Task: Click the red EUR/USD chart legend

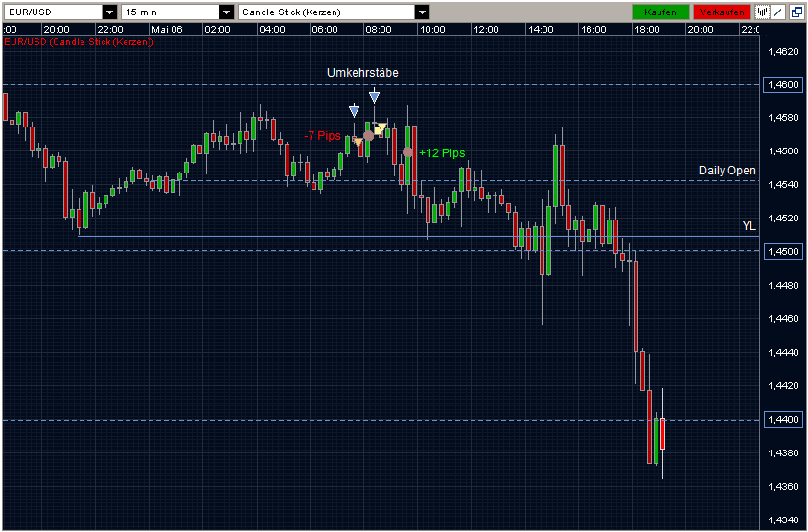Action: [79, 42]
